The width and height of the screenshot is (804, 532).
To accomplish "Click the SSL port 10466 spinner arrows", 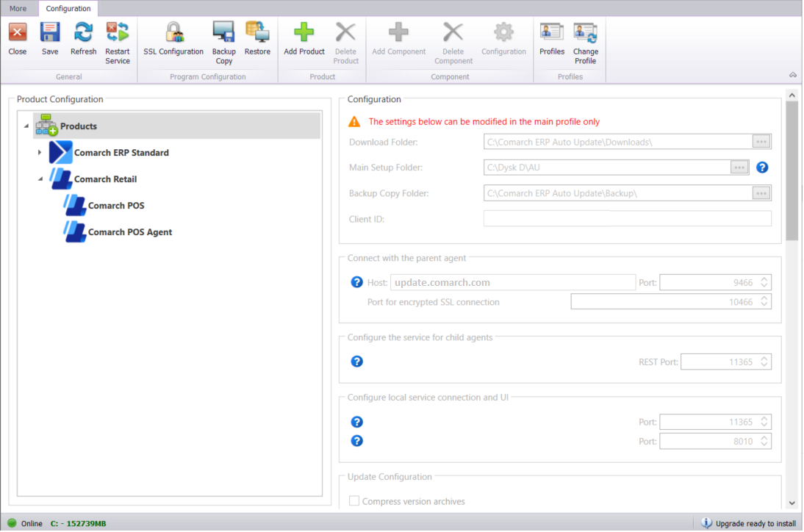I will [x=764, y=302].
